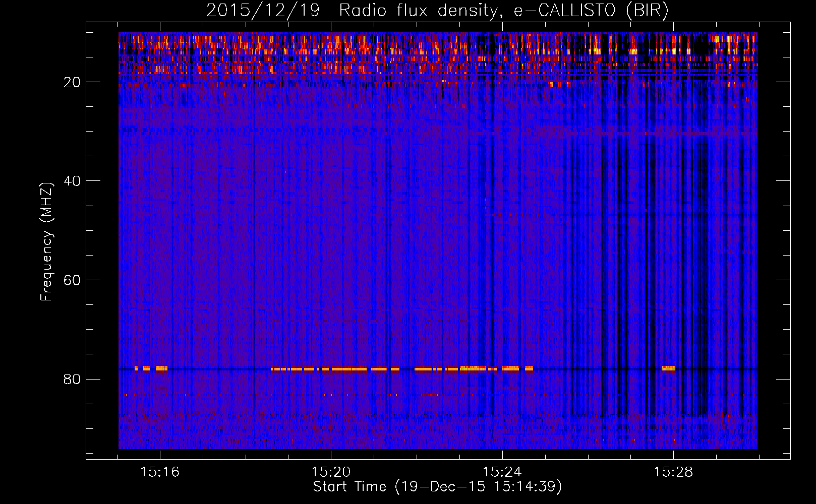Image resolution: width=816 pixels, height=504 pixels.
Task: Click the orange burst at 15:16 near 78 MHz
Action: [161, 368]
